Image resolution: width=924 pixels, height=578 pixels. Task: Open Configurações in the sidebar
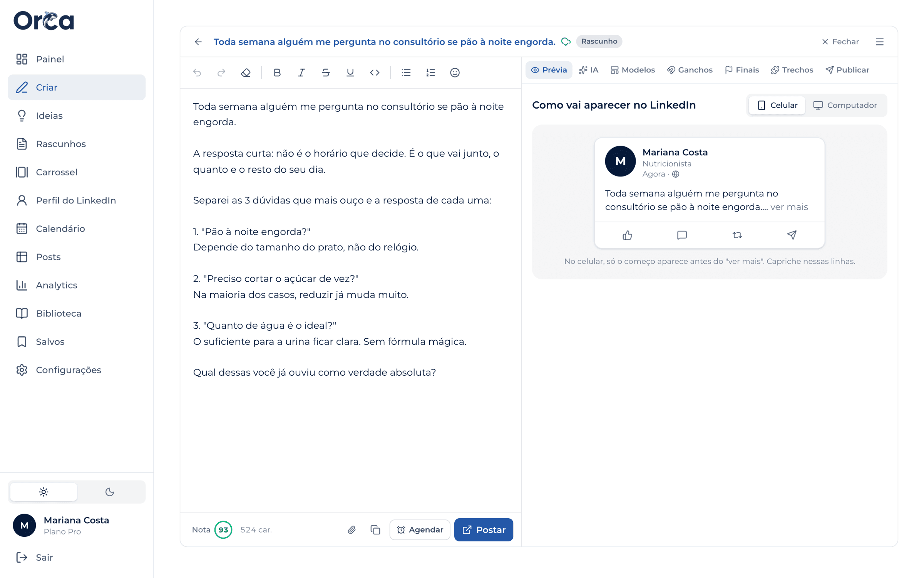[77, 370]
